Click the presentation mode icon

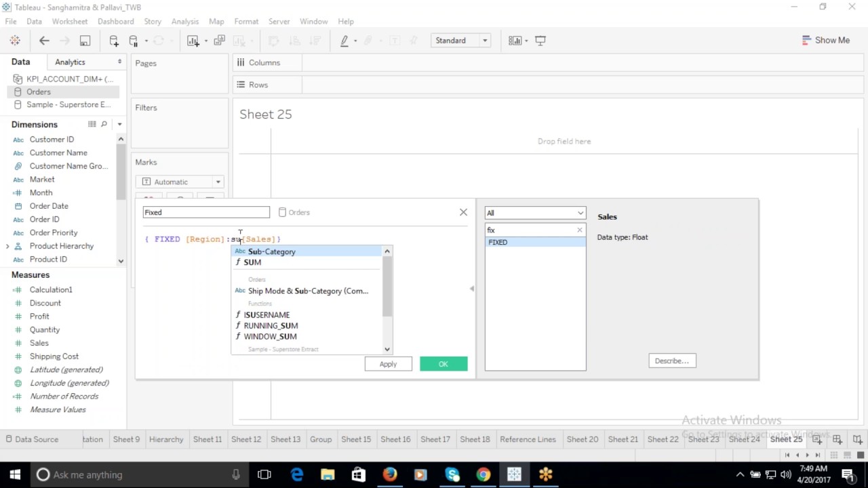coord(540,41)
